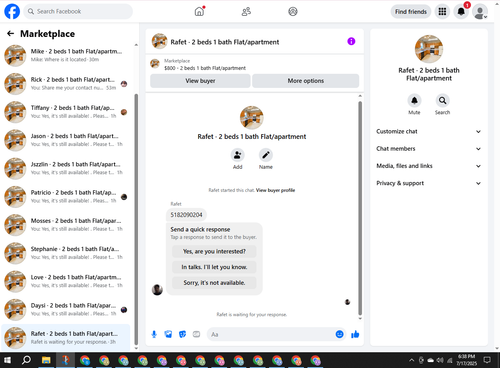500x368 pixels.
Task: Record a voice clip with the microphone icon
Action: click(x=154, y=334)
